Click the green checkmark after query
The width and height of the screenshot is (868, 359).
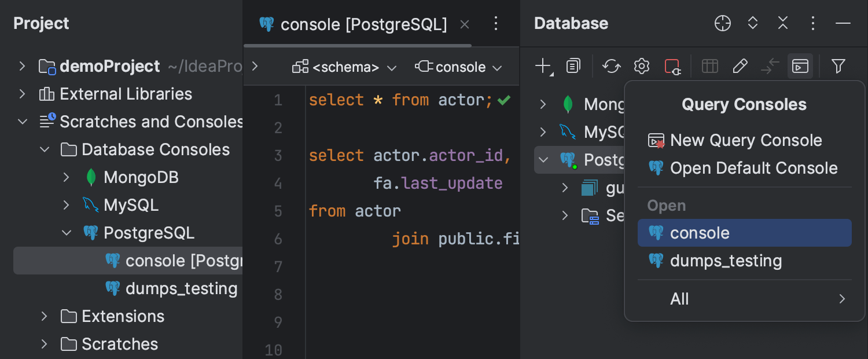pos(504,100)
